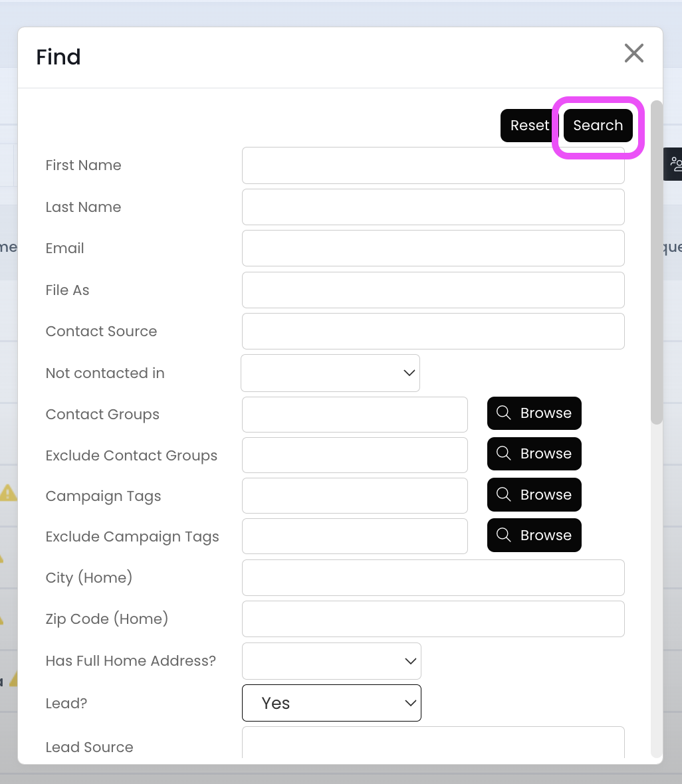Select the Zip Code (Home) field

(433, 619)
